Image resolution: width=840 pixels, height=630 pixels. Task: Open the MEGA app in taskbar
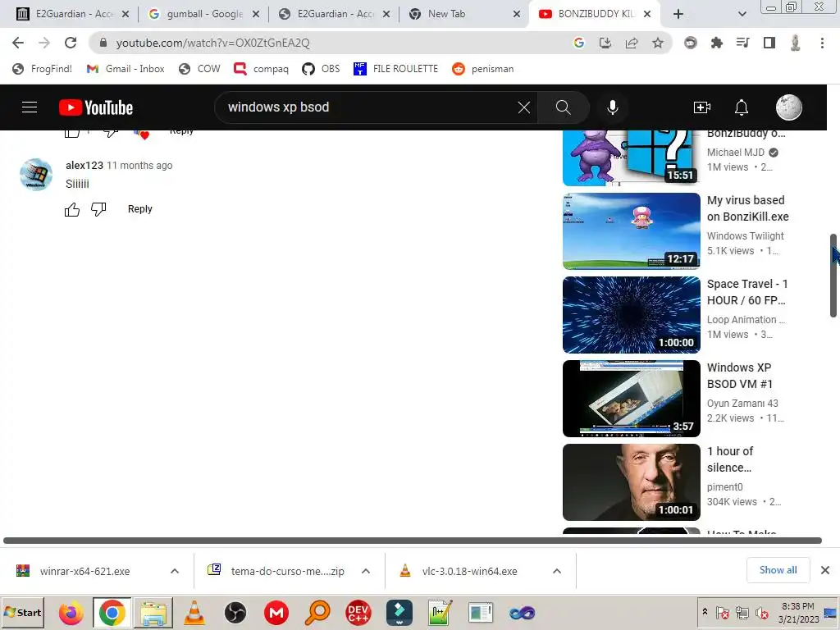click(x=276, y=613)
